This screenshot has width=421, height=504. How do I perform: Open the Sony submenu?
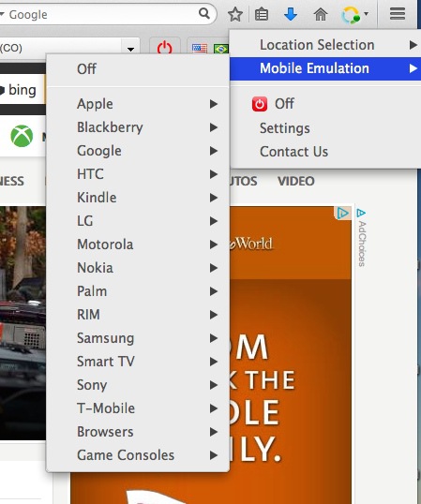click(138, 385)
